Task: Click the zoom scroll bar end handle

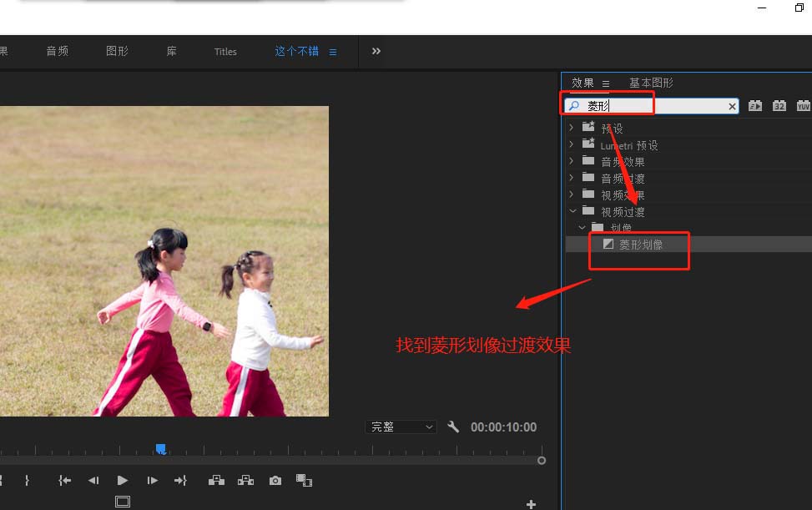Action: coord(542,460)
